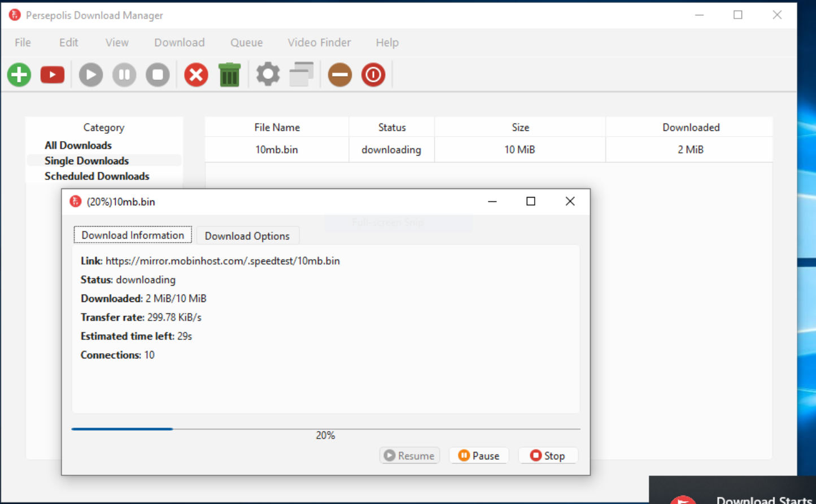Open the View menu
Viewport: 816px width, 504px height.
point(117,42)
